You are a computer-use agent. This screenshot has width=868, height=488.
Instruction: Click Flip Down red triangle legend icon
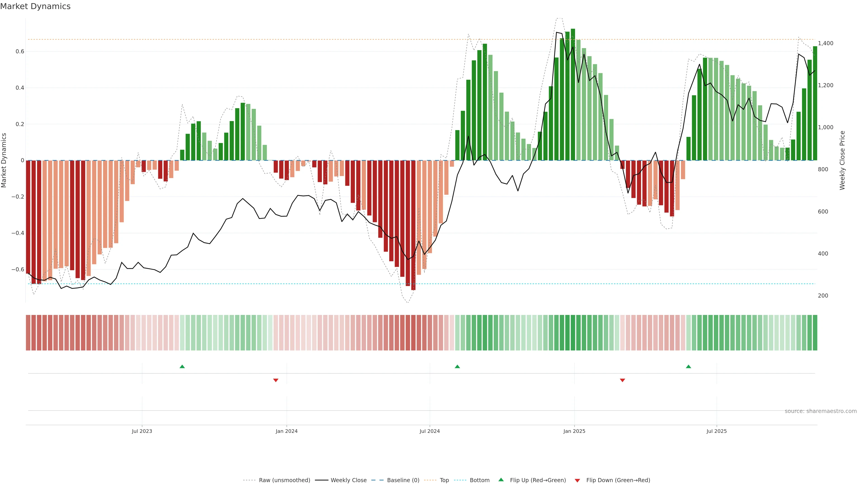577,481
